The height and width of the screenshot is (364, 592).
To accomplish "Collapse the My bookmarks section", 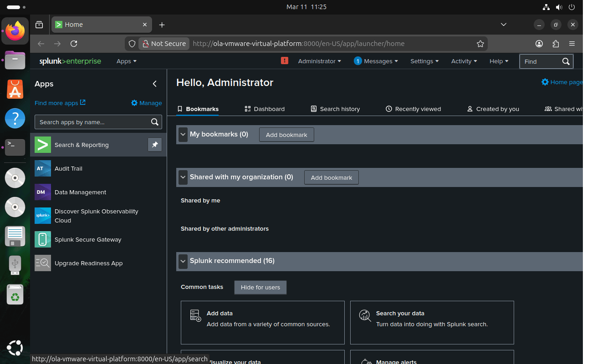I will point(183,135).
